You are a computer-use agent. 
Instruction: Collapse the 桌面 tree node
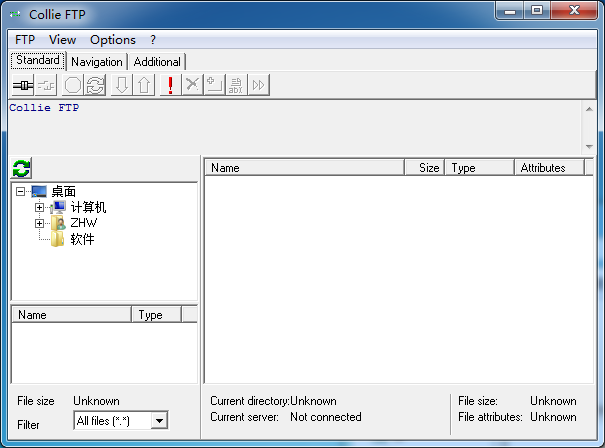20,191
